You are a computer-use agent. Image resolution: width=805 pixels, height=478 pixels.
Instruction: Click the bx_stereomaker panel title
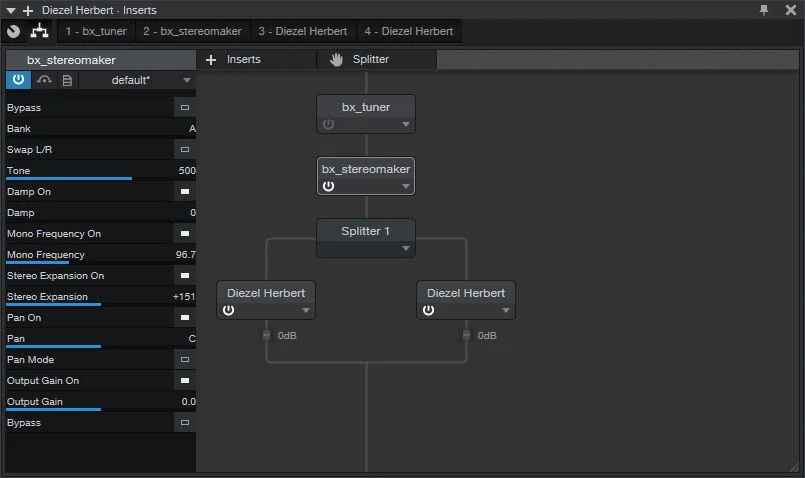(x=71, y=60)
